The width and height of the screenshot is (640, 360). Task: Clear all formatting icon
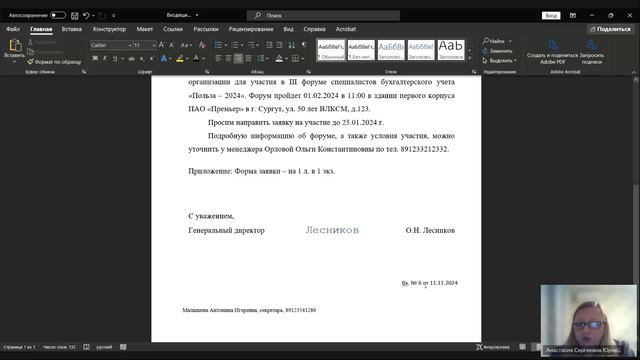(x=202, y=45)
